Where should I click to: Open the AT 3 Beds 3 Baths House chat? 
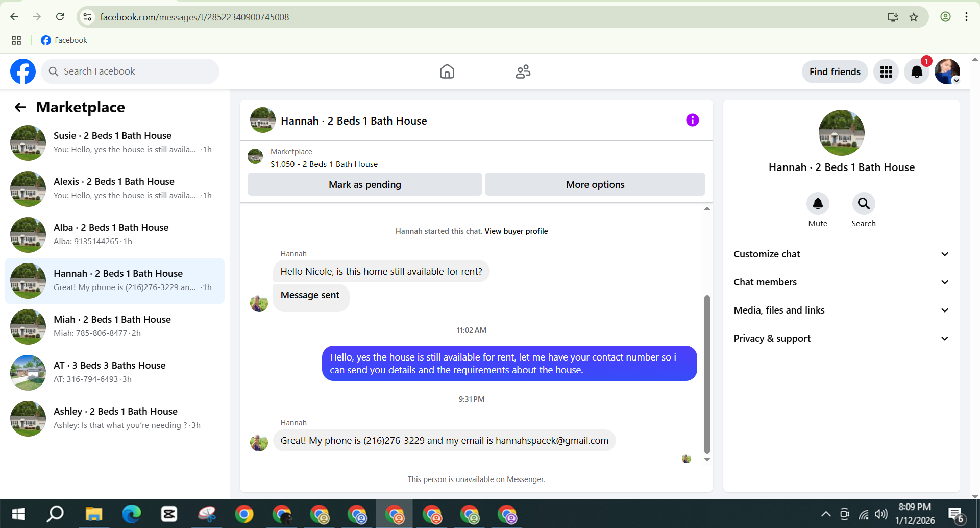pyautogui.click(x=115, y=373)
